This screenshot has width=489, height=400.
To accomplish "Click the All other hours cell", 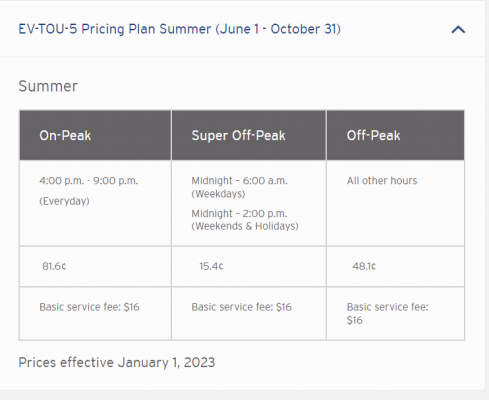I will [x=395, y=203].
